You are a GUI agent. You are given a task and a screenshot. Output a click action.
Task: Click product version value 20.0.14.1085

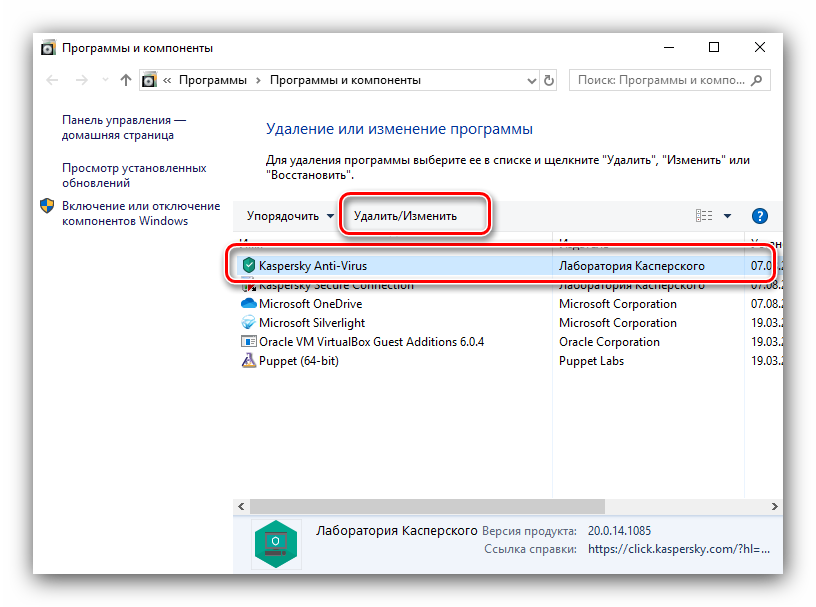coord(619,531)
